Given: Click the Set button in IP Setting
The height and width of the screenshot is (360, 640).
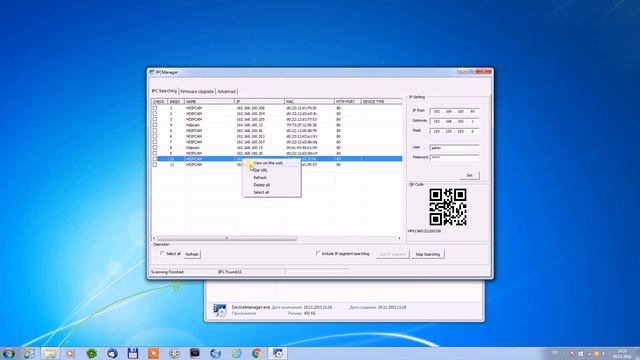Looking at the screenshot, I should (x=469, y=176).
